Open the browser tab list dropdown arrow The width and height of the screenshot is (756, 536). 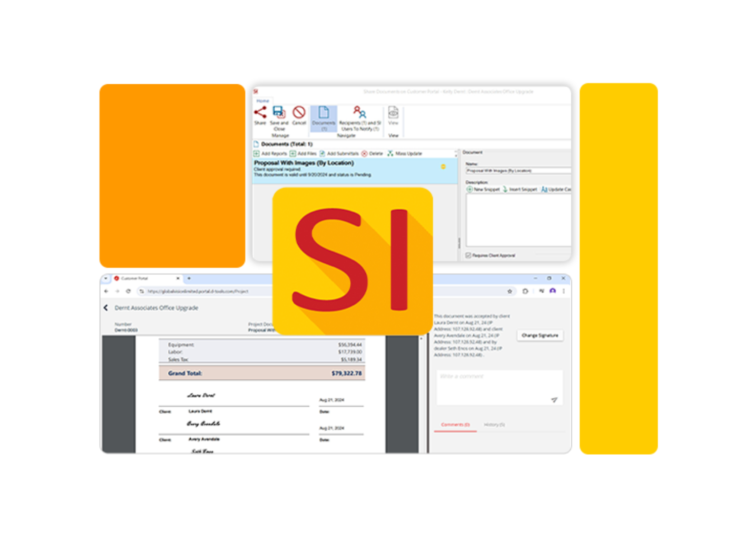106,278
